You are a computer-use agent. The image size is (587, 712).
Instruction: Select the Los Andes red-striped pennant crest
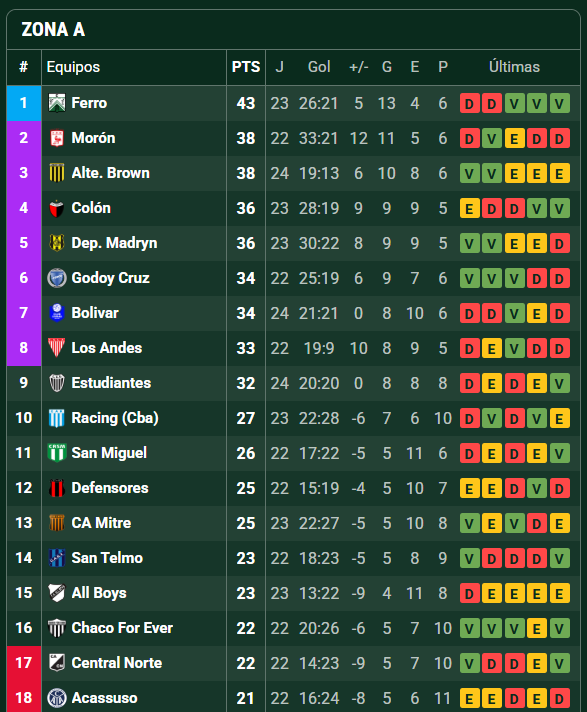click(57, 348)
